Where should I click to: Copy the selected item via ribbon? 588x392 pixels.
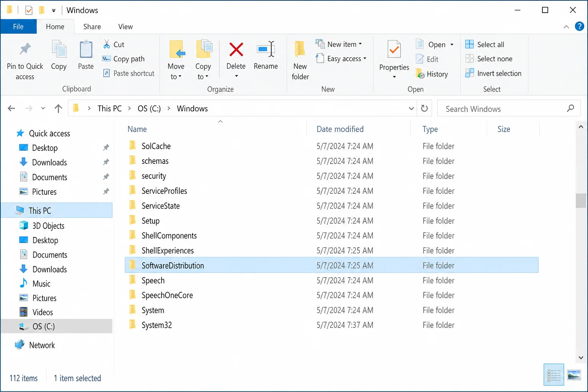coord(59,56)
